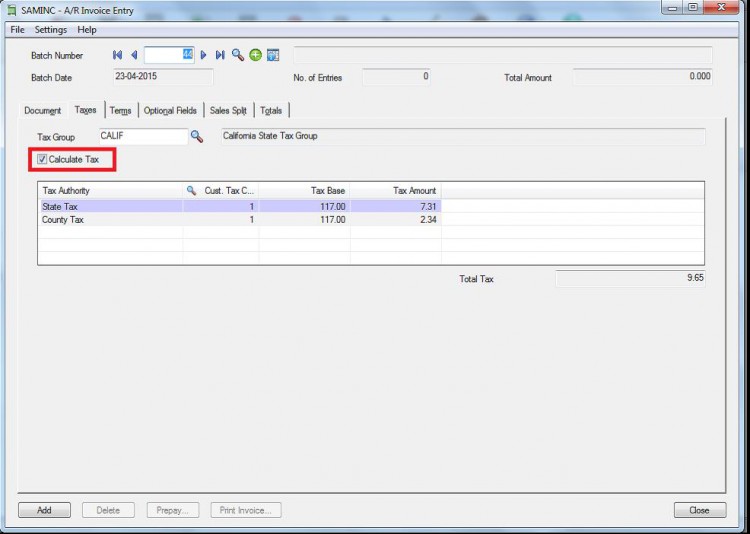Click in the Batch Number field
Screen dimensions: 750x534
168,55
